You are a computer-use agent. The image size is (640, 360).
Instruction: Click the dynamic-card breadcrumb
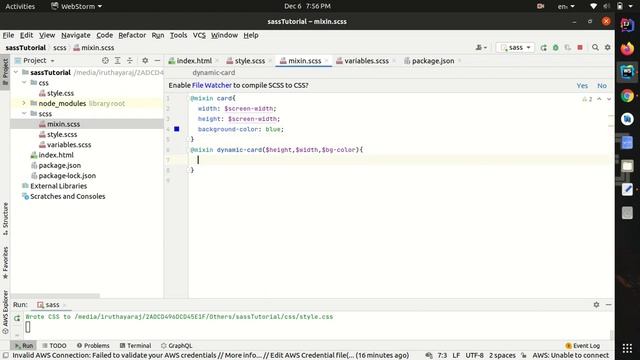(x=213, y=73)
